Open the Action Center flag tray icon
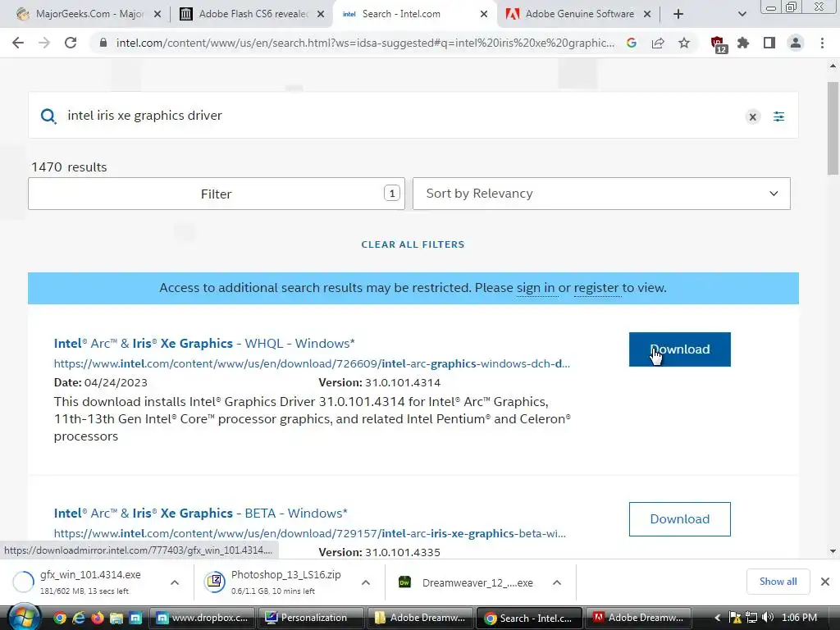Screen dimensions: 840x630 pyautogui.click(x=736, y=618)
